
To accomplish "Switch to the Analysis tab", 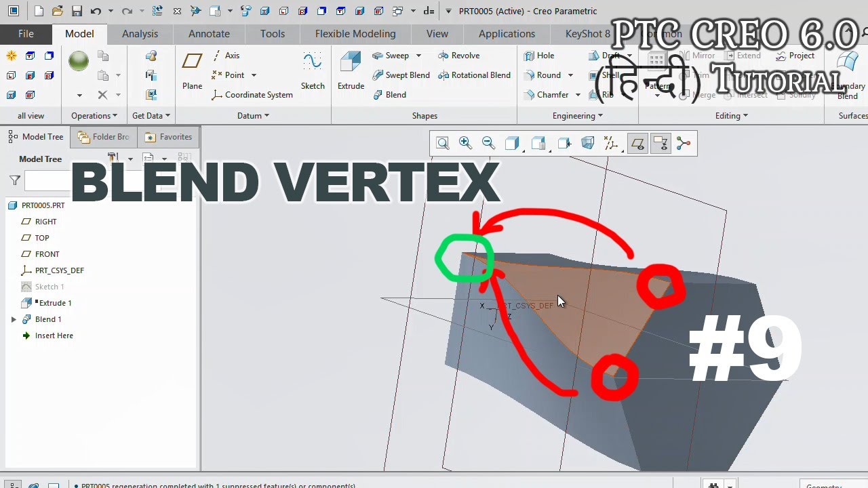I will pos(140,34).
